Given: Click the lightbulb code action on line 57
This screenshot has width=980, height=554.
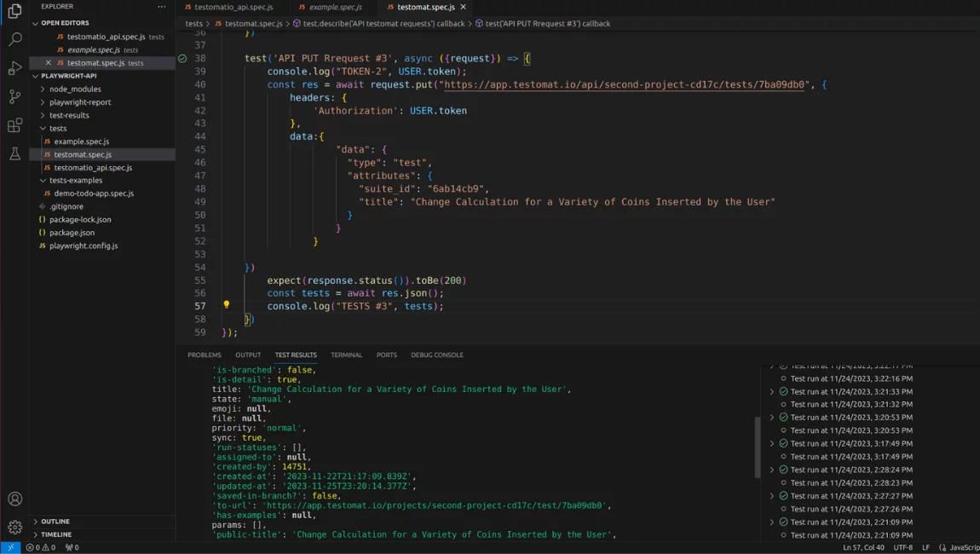Looking at the screenshot, I should (227, 305).
